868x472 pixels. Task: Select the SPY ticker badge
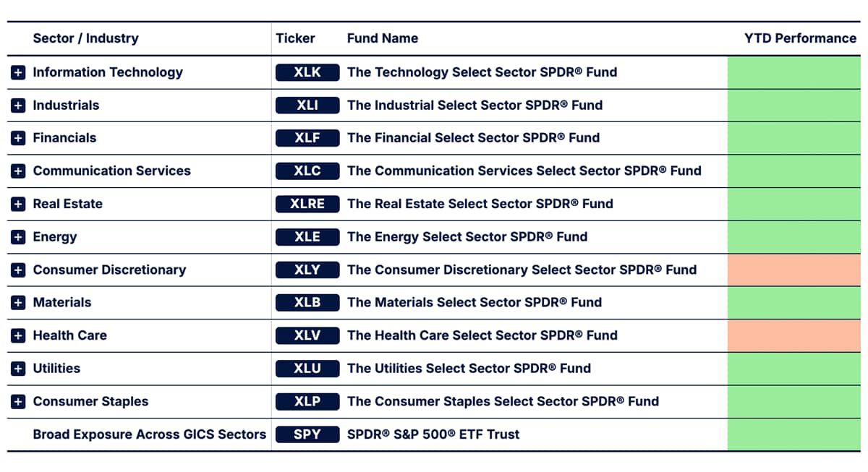click(x=307, y=434)
